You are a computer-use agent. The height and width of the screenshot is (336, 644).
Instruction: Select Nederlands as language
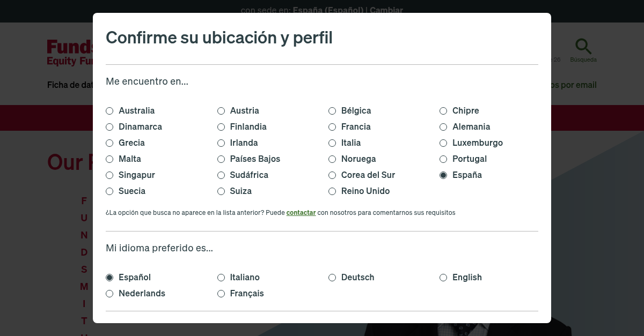point(110,294)
